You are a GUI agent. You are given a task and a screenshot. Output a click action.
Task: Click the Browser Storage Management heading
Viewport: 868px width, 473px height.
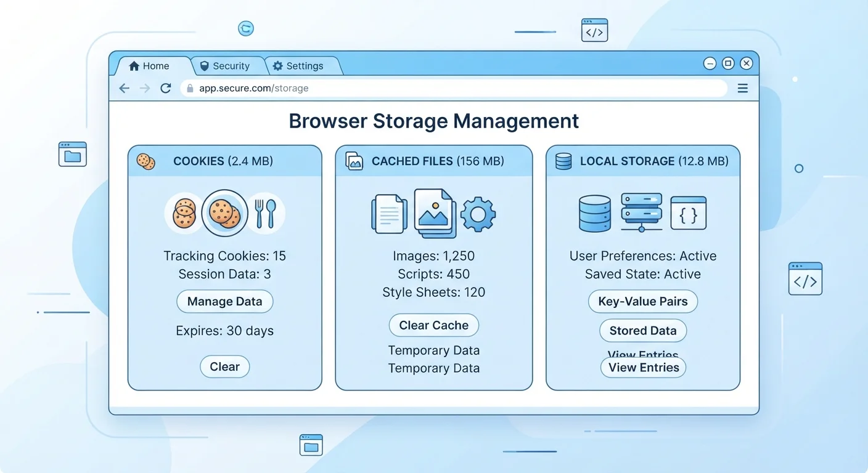click(434, 121)
